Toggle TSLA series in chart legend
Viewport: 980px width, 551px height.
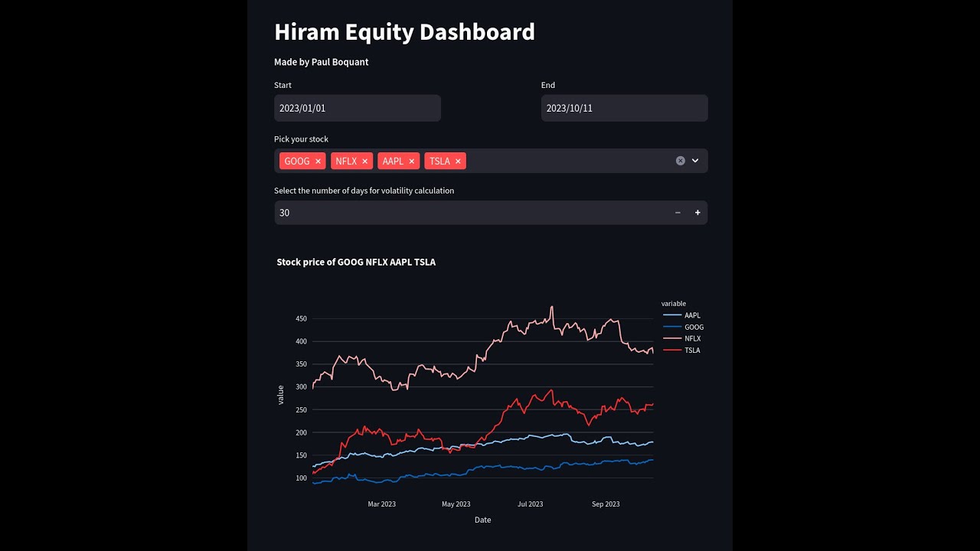pos(681,350)
